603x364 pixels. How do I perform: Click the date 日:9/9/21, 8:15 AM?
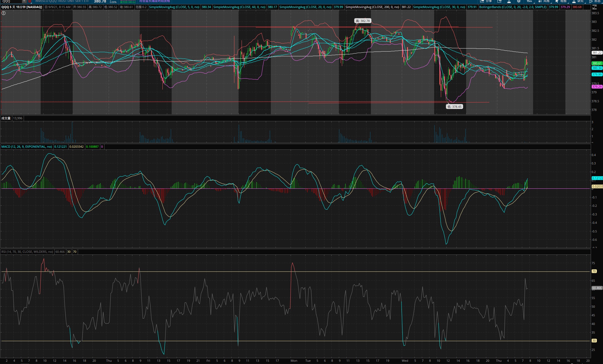[58, 7]
